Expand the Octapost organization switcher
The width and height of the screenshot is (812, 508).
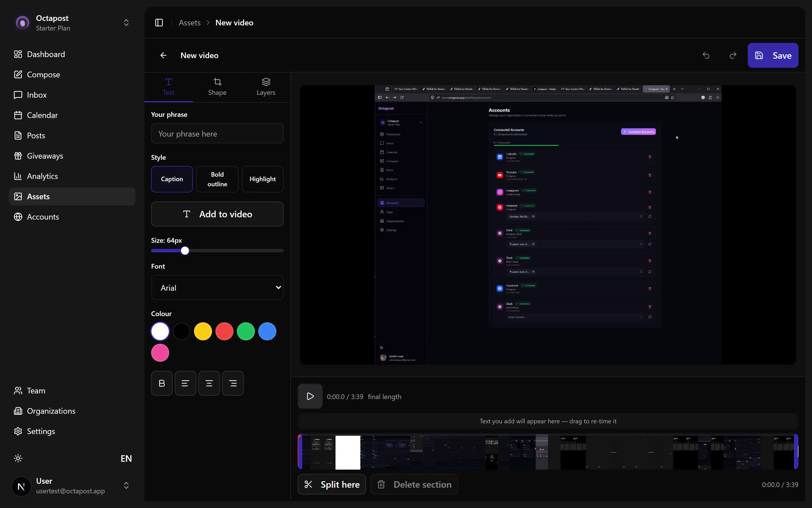pos(126,23)
